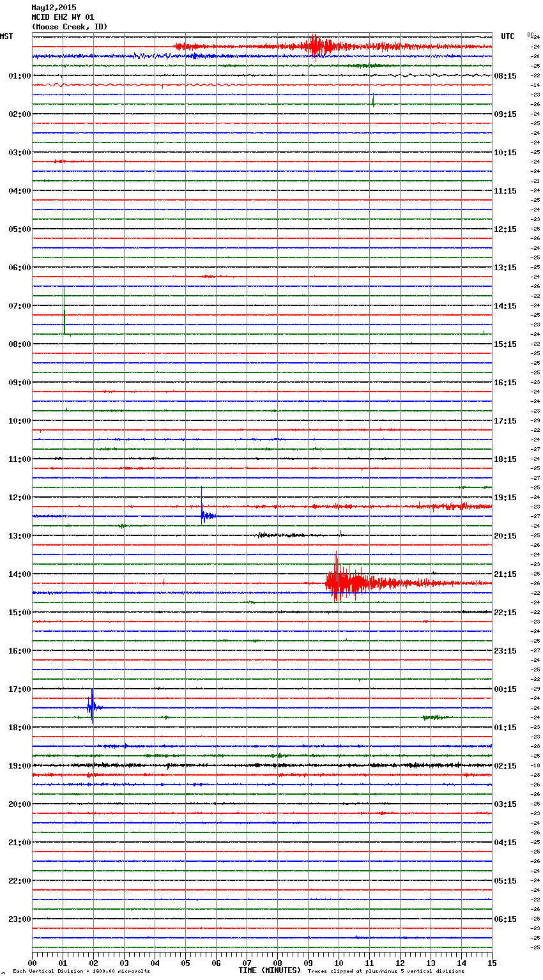Select the 06:15 UTC time label

tap(505, 919)
